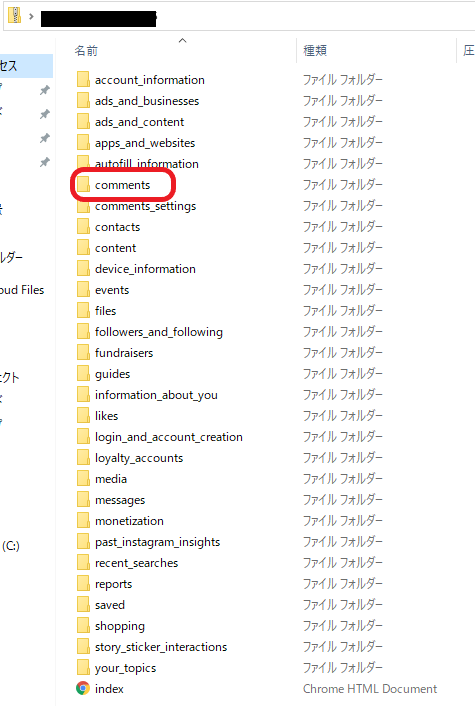Open the highlighted comments folder

(122, 185)
